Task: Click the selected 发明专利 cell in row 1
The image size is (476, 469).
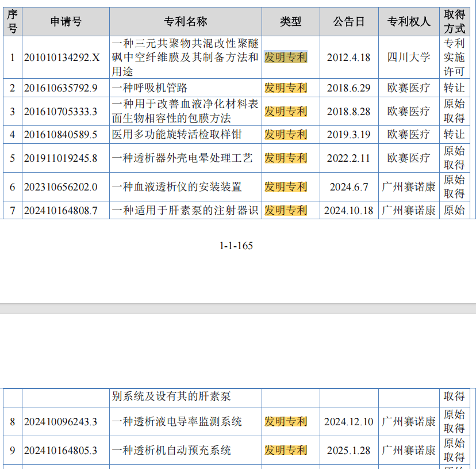Action: tap(286, 57)
